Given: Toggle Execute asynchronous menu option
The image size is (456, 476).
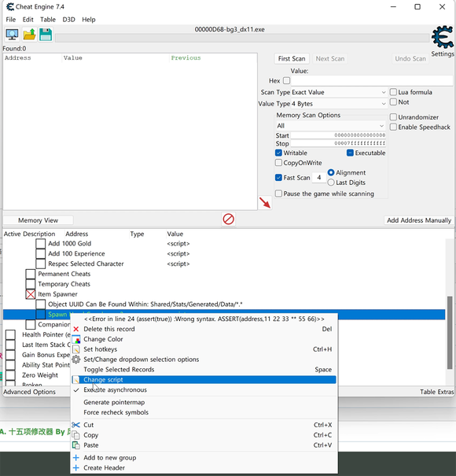Looking at the screenshot, I should pos(204,389).
